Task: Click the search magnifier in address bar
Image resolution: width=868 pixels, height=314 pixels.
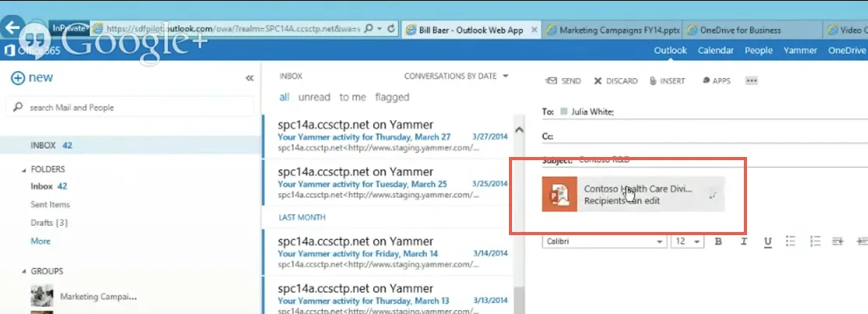Action: tap(368, 29)
